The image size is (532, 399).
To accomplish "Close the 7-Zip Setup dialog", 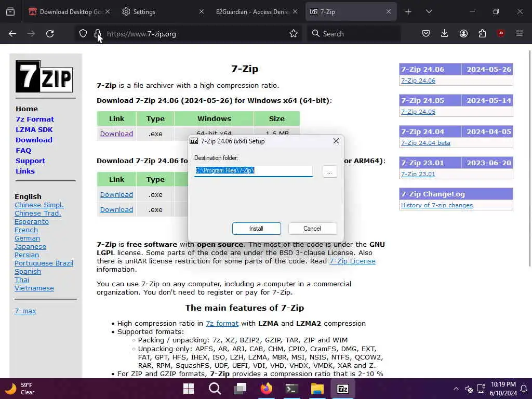I will [336, 141].
